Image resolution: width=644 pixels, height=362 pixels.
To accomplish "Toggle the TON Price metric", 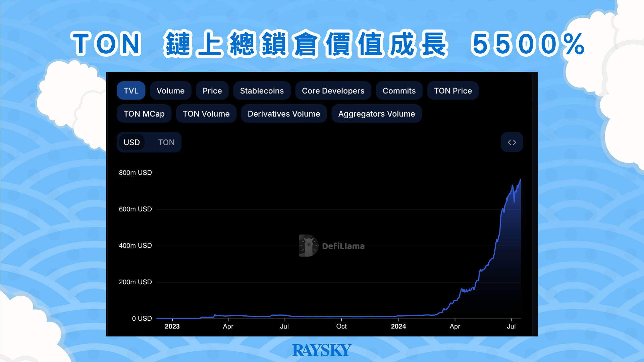I will [x=453, y=90].
